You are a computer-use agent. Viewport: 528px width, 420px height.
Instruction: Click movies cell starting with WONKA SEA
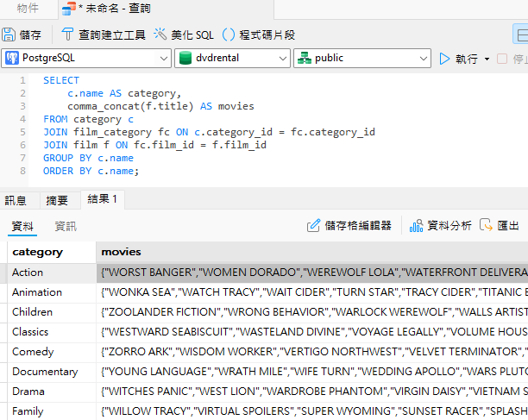[311, 292]
